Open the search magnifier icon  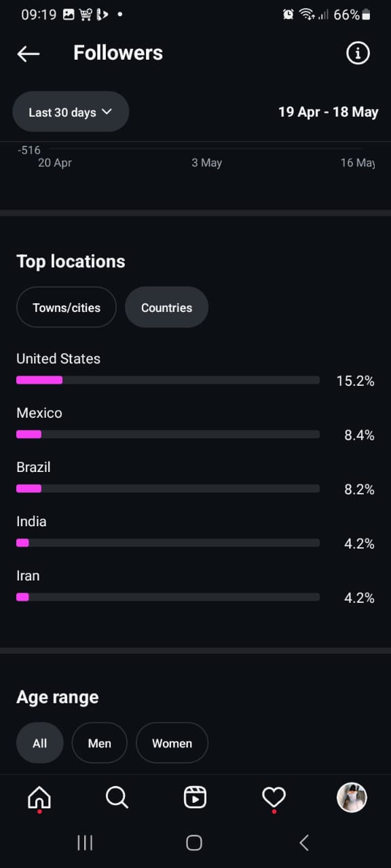coord(117,797)
